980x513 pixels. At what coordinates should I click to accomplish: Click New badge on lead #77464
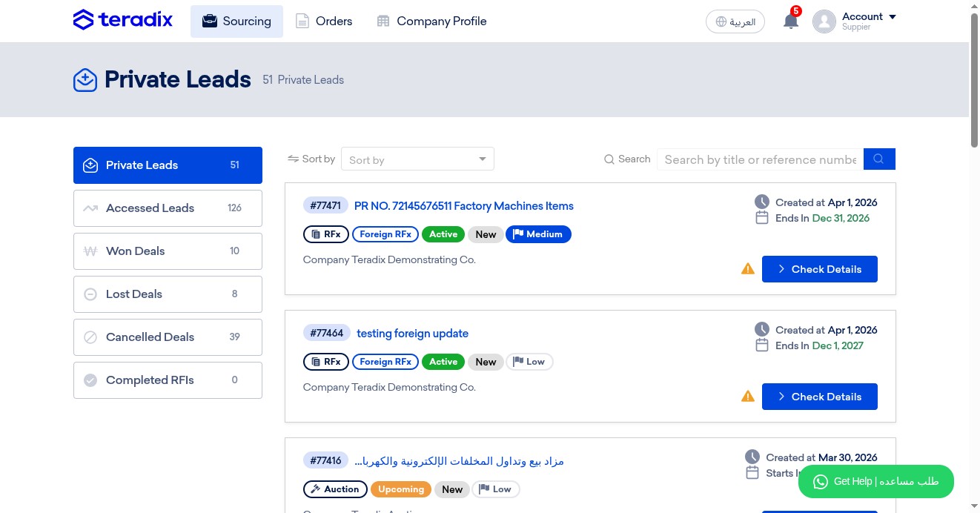pos(486,362)
